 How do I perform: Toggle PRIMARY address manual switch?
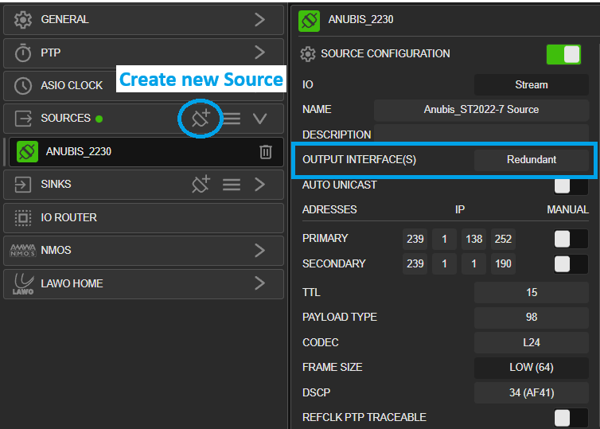tap(571, 239)
